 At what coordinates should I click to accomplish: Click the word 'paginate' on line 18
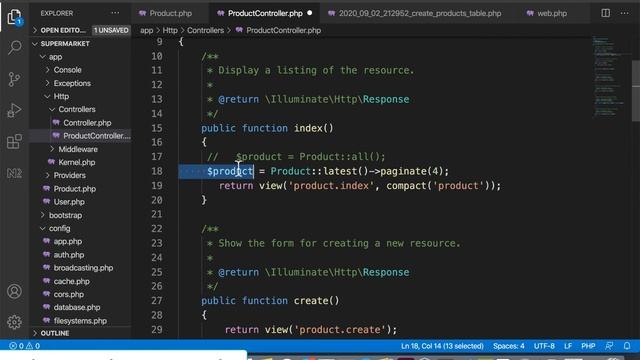tap(403, 171)
